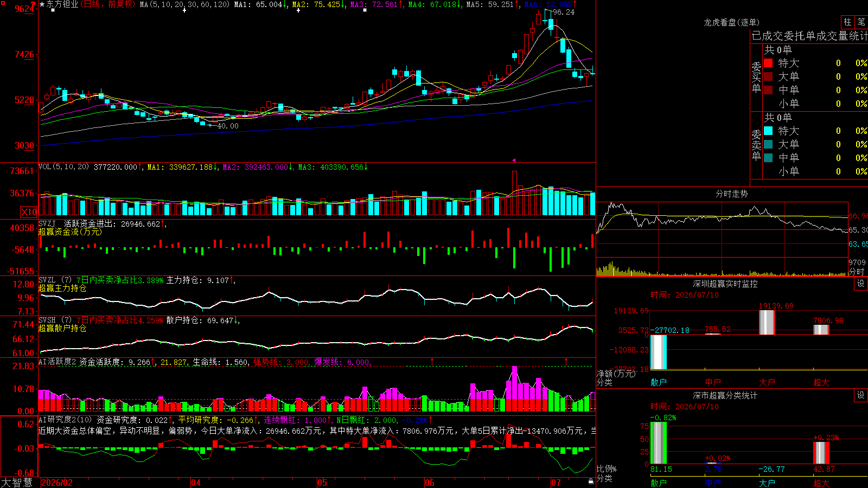The height and width of the screenshot is (488, 868).
Task: Click the red question mark help icon
Action: coord(33,4)
